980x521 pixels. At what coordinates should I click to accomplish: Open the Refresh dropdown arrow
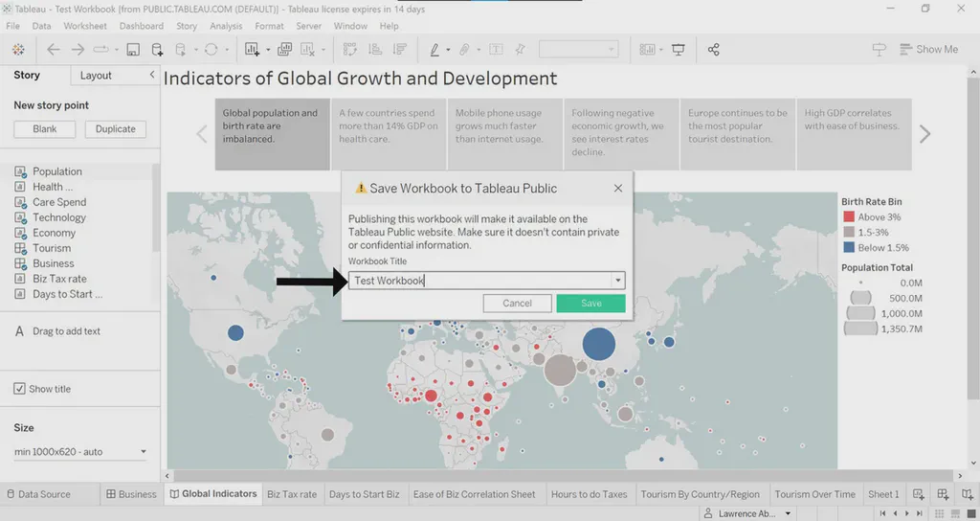pyautogui.click(x=227, y=50)
